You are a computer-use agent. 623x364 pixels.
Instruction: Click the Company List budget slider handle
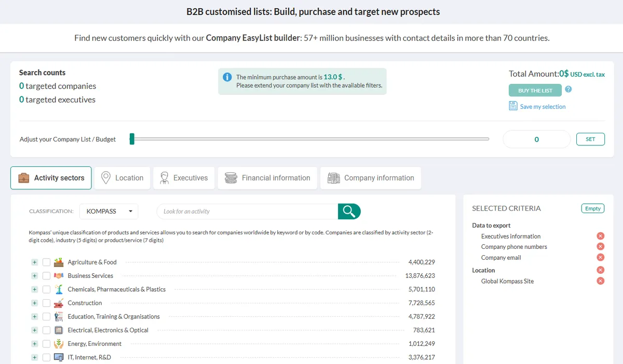(x=132, y=139)
